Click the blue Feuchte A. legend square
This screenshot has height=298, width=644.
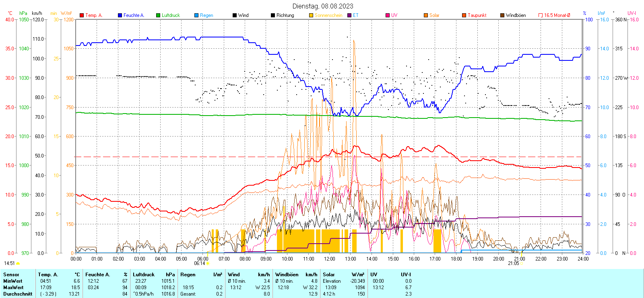tap(120, 15)
